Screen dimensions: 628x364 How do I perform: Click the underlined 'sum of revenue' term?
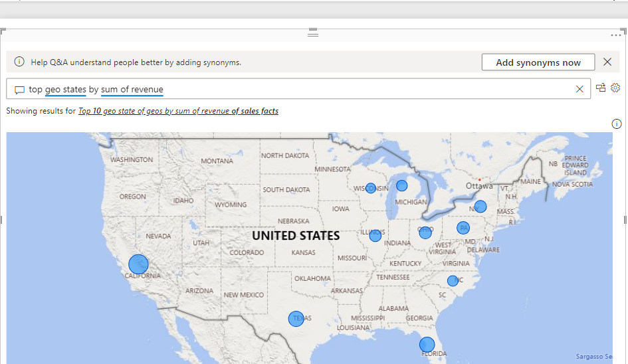click(132, 89)
